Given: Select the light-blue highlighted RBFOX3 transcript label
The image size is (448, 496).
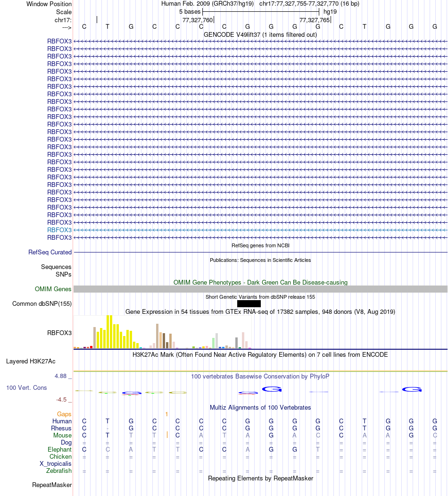Looking at the screenshot, I should (59, 230).
